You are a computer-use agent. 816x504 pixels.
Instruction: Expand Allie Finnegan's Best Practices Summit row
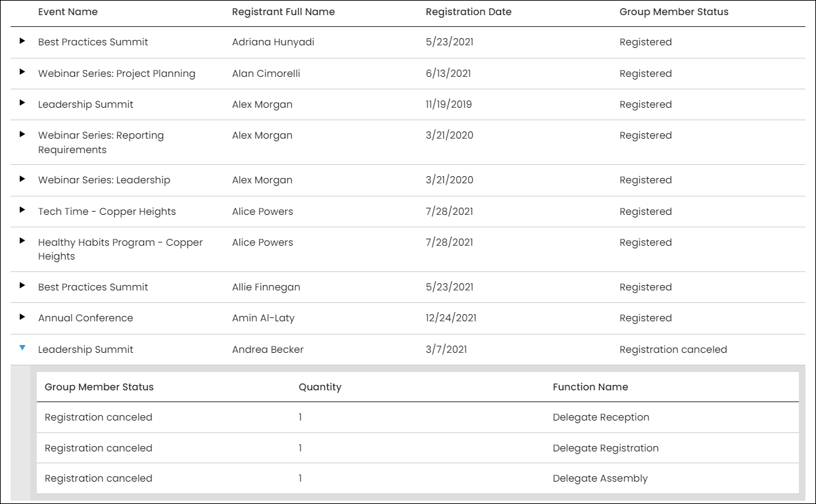(x=22, y=286)
